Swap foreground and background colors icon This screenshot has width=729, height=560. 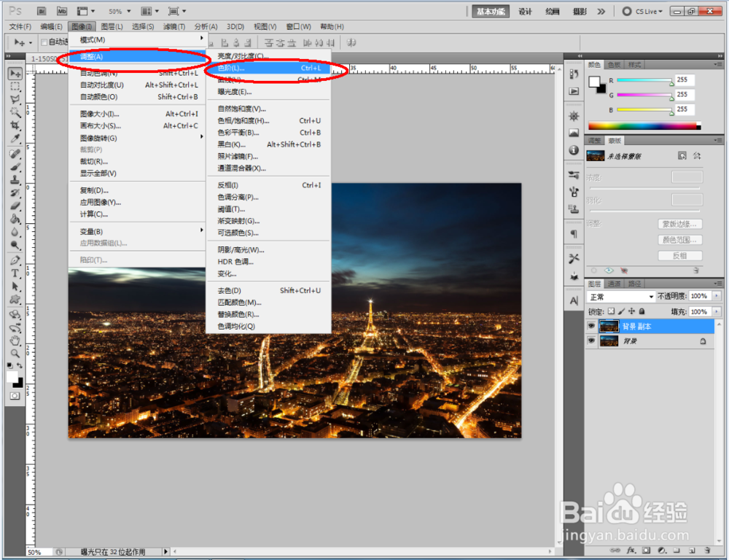point(20,365)
